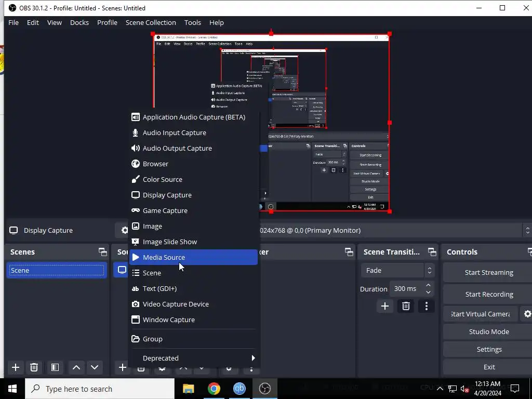
Task: Open the Windows Start menu
Action: coord(12,389)
